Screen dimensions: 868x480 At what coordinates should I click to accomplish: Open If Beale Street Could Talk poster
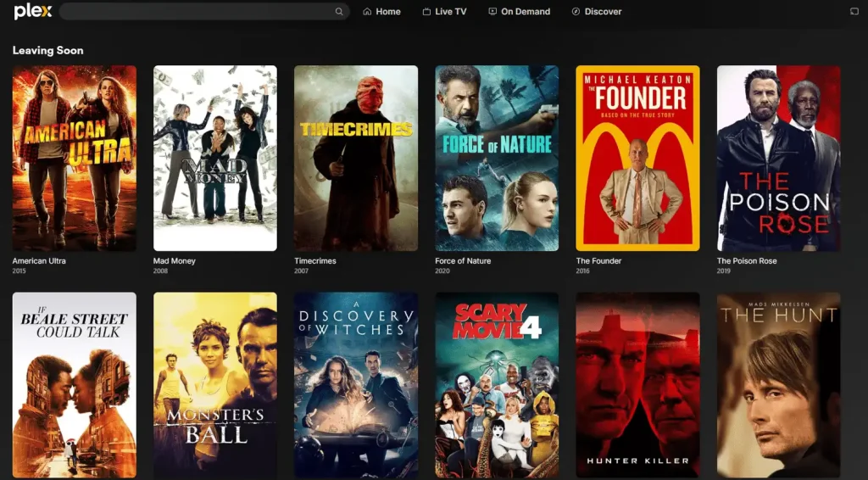click(x=75, y=385)
